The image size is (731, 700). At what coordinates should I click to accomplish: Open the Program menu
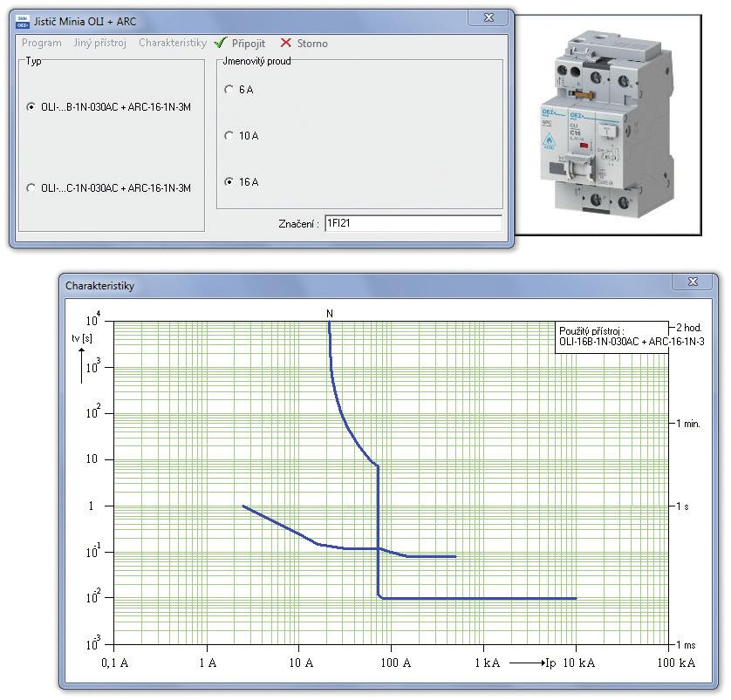[x=42, y=43]
